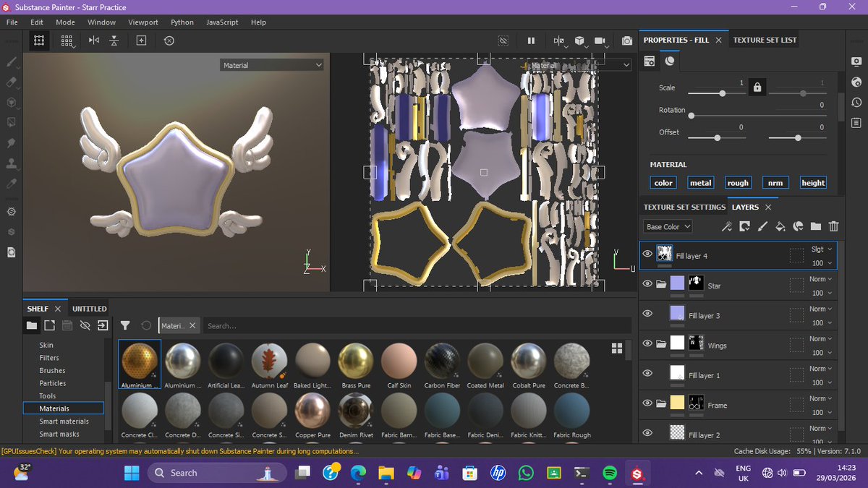Open Fill layer 4 blend mode dropdown
This screenshot has width=868, height=488.
[x=821, y=249]
